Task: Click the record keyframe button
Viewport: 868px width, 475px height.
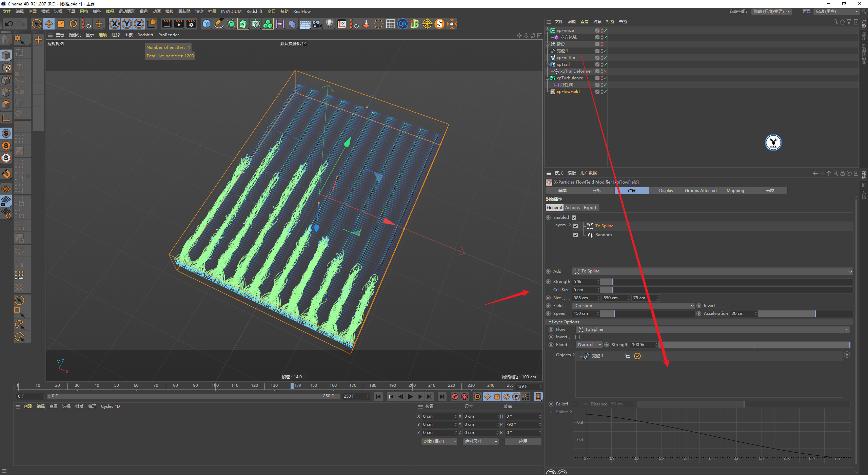Action: point(455,397)
